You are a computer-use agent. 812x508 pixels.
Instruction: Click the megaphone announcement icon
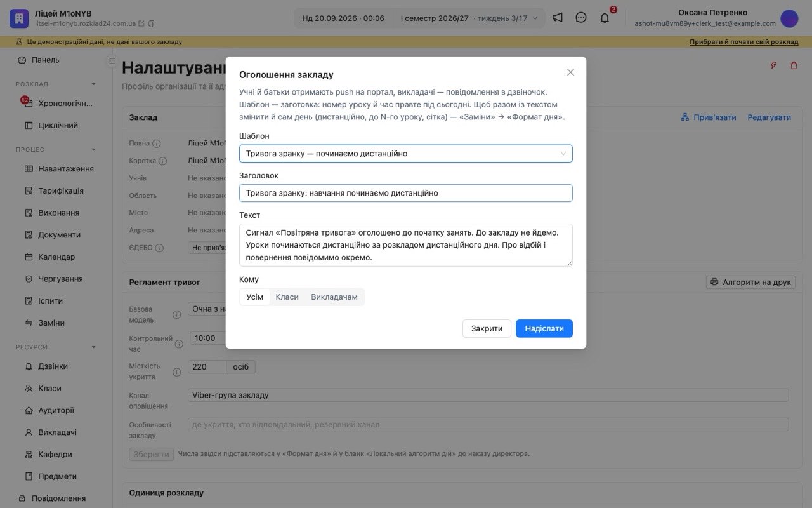click(x=557, y=18)
